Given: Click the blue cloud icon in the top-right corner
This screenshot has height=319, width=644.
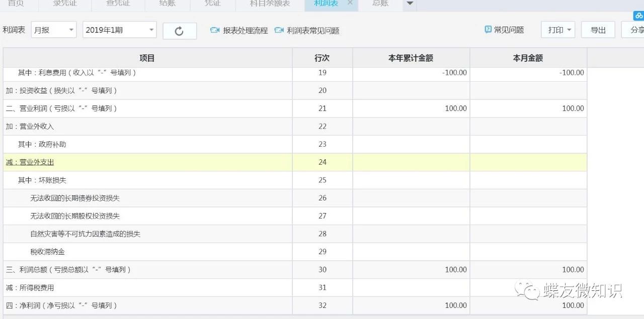Looking at the screenshot, I should coord(638,16).
